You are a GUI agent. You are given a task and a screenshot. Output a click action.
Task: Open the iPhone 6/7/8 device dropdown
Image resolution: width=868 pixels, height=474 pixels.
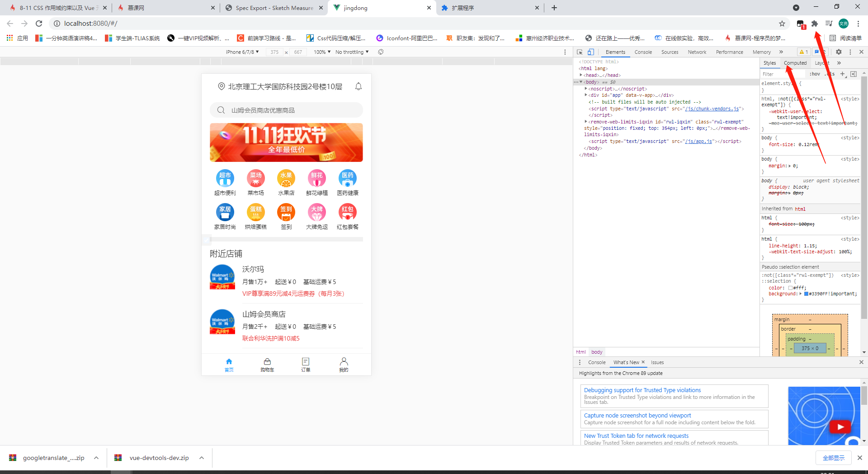pos(242,52)
